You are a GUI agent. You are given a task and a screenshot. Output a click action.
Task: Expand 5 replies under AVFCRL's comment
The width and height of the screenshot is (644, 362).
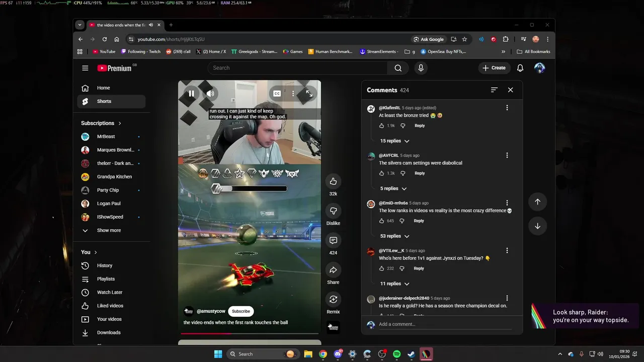[x=393, y=189]
